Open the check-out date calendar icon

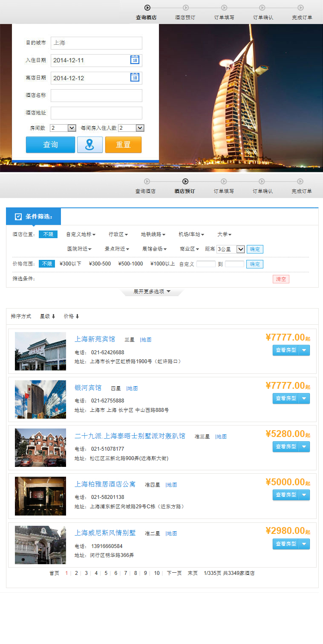[x=135, y=78]
